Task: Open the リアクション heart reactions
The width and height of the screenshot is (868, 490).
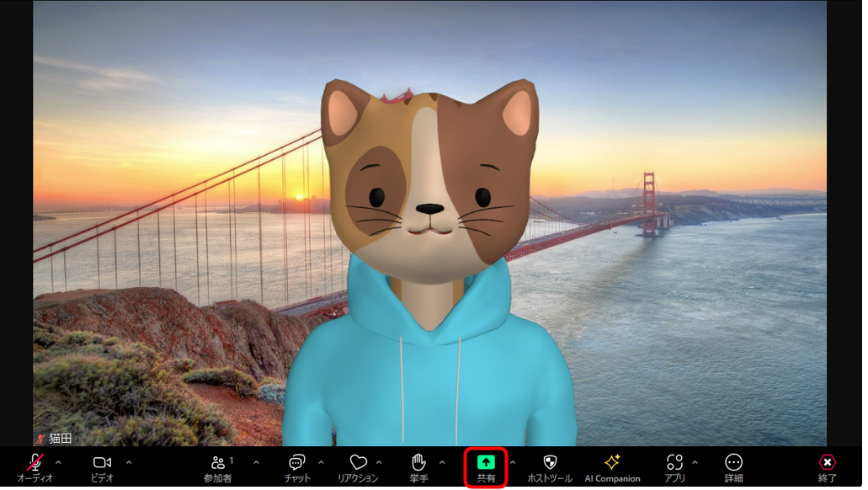Action: coord(358,467)
